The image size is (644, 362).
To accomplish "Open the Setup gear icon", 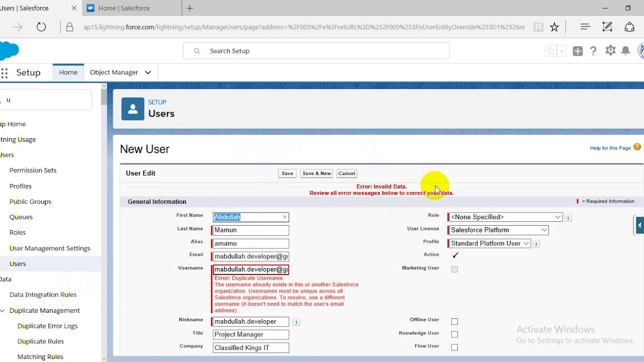I will point(610,50).
